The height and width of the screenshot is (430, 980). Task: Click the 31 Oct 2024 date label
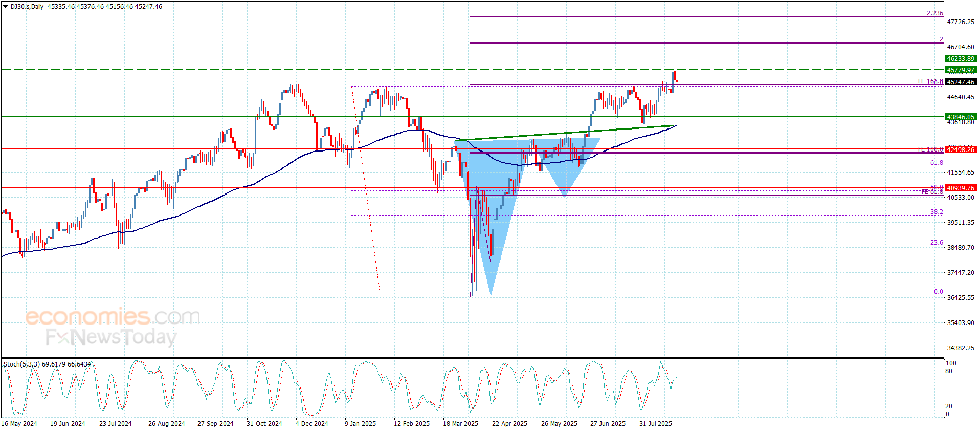[264, 424]
